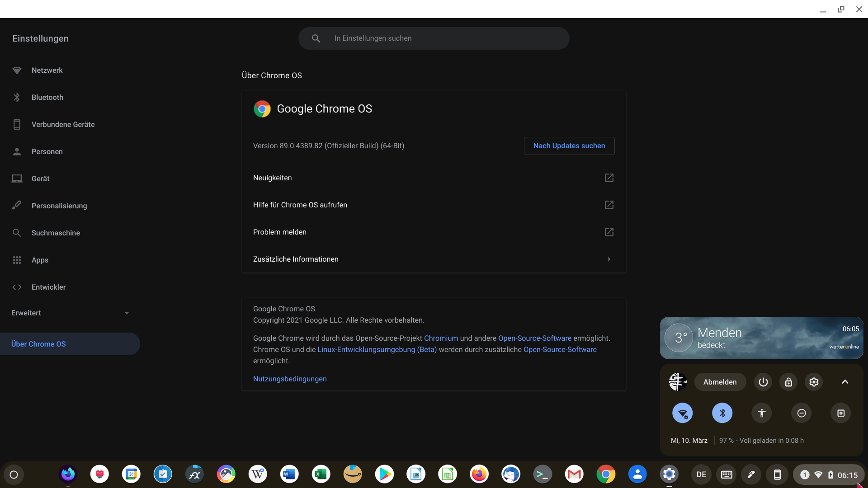This screenshot has height=488, width=868.
Task: Click the Google Chrome OS logo
Action: [262, 109]
